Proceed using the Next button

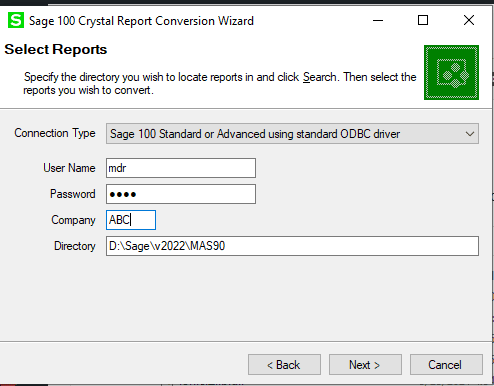pyautogui.click(x=365, y=365)
